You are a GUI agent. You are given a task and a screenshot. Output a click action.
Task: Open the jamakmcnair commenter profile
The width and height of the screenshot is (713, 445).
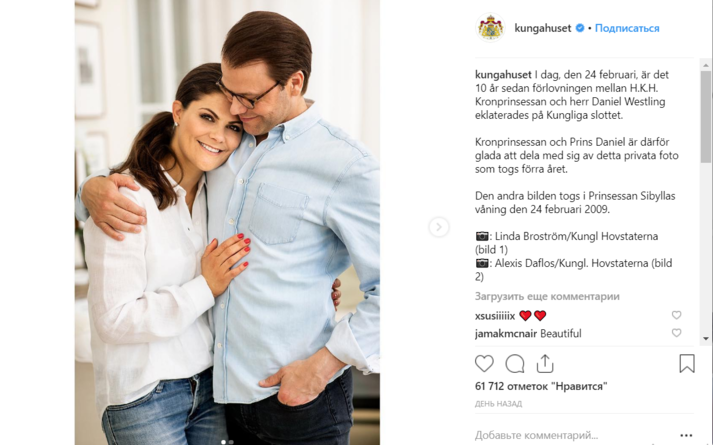pyautogui.click(x=506, y=334)
